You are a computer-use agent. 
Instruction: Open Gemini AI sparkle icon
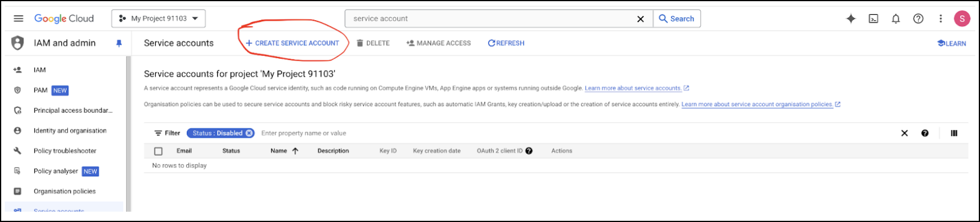click(x=851, y=18)
